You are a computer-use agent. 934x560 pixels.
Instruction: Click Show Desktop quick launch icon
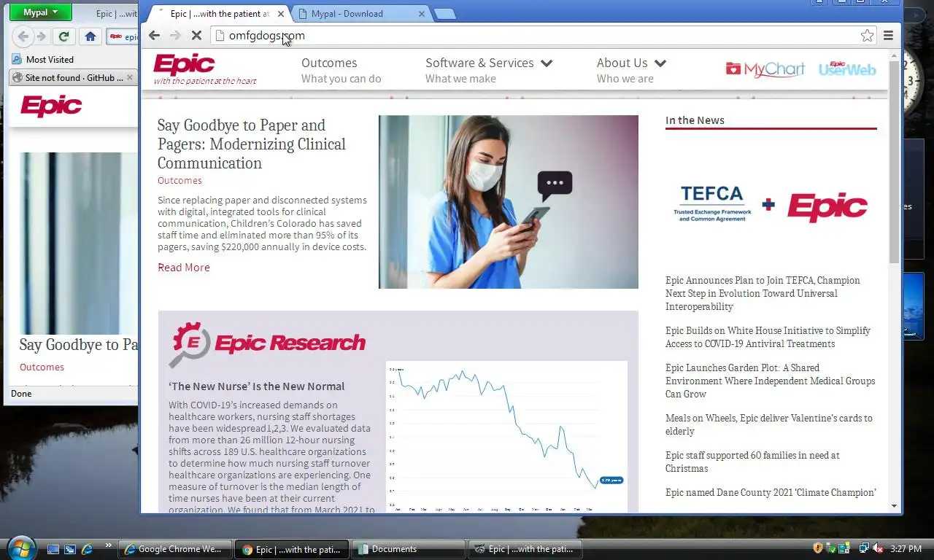tap(53, 549)
